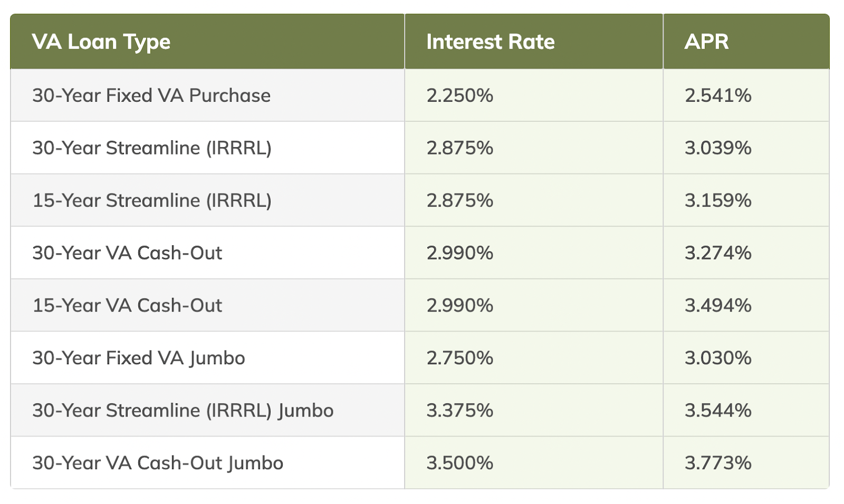Select the 3.375% interest rate cell
This screenshot has height=504, width=844.
point(459,410)
